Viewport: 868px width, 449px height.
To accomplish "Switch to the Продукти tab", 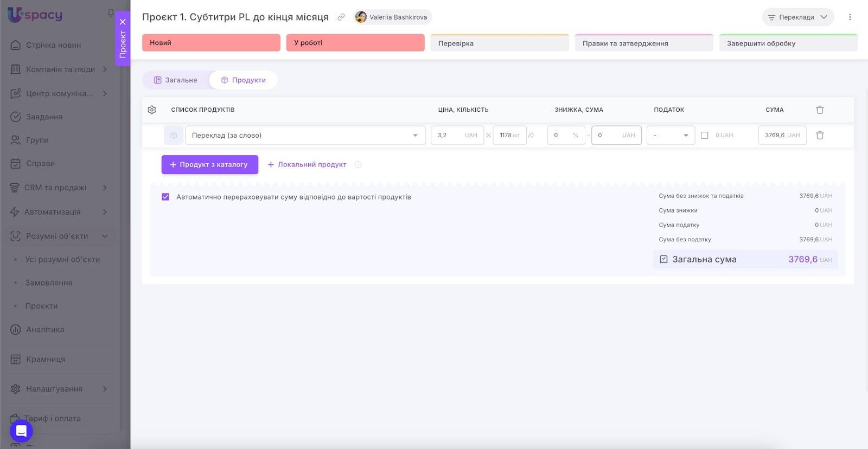I will [244, 80].
